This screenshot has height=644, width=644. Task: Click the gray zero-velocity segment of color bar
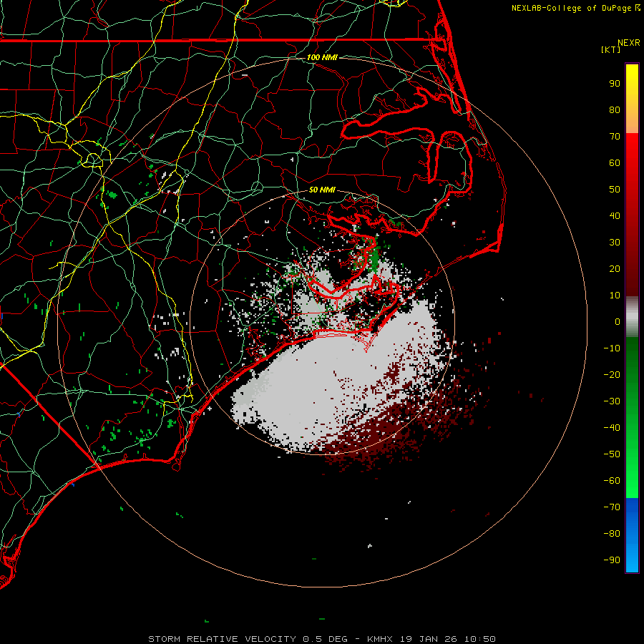(x=632, y=317)
